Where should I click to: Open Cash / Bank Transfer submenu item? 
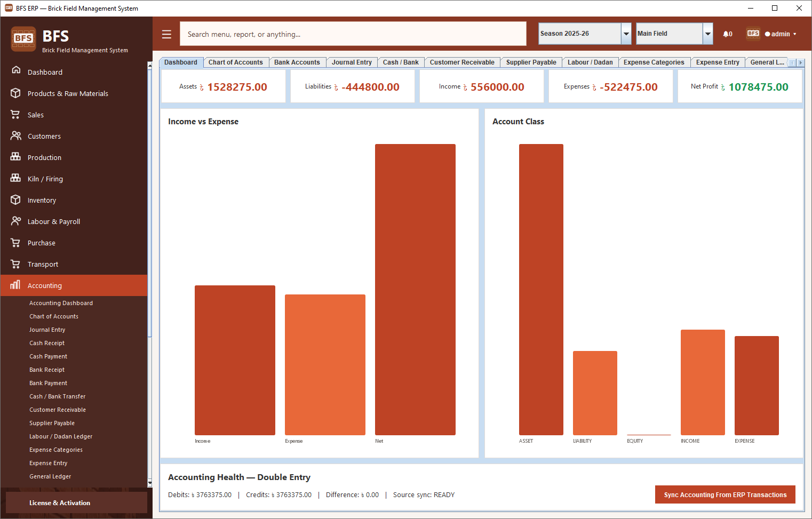[x=57, y=396]
